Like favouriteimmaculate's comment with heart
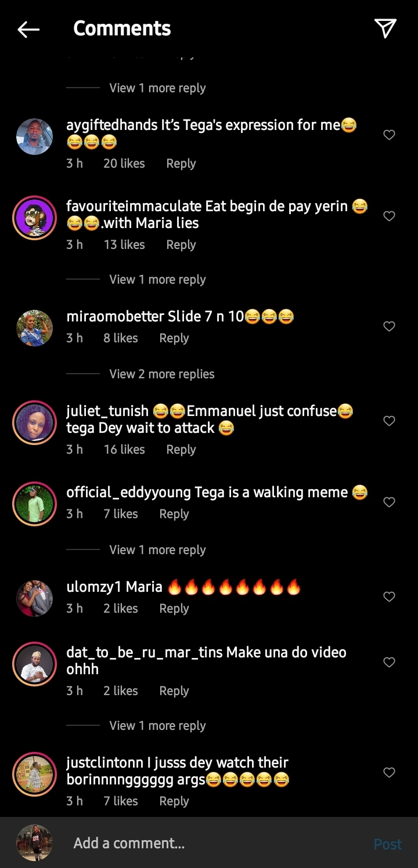 (389, 216)
